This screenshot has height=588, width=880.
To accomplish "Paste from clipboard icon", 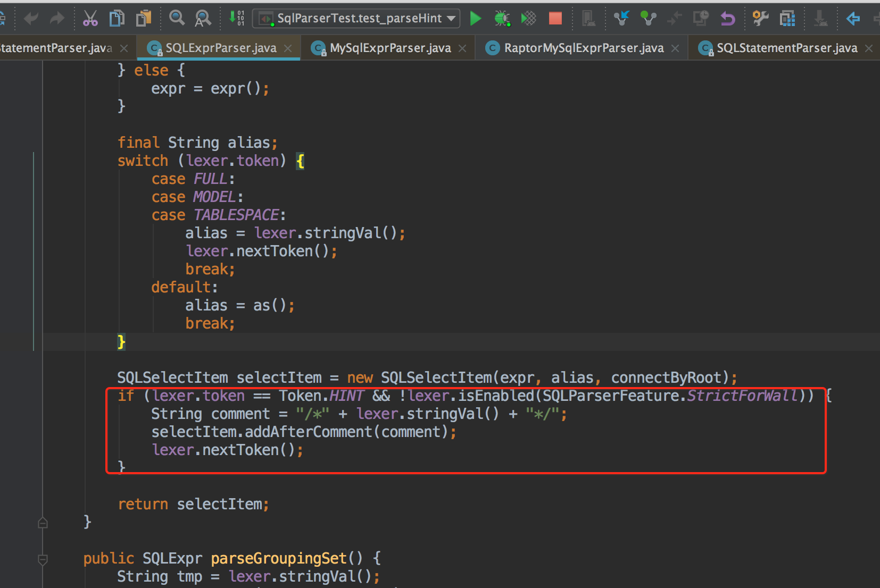I will click(144, 18).
